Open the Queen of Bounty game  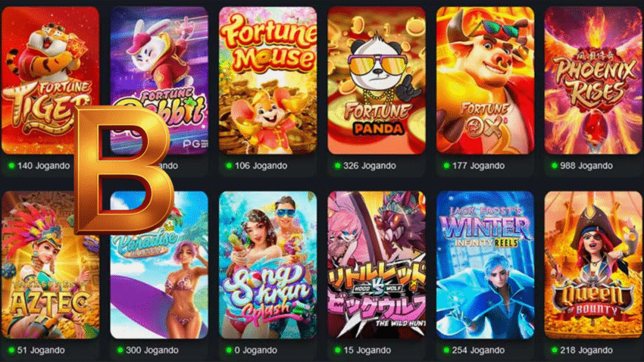593,265
